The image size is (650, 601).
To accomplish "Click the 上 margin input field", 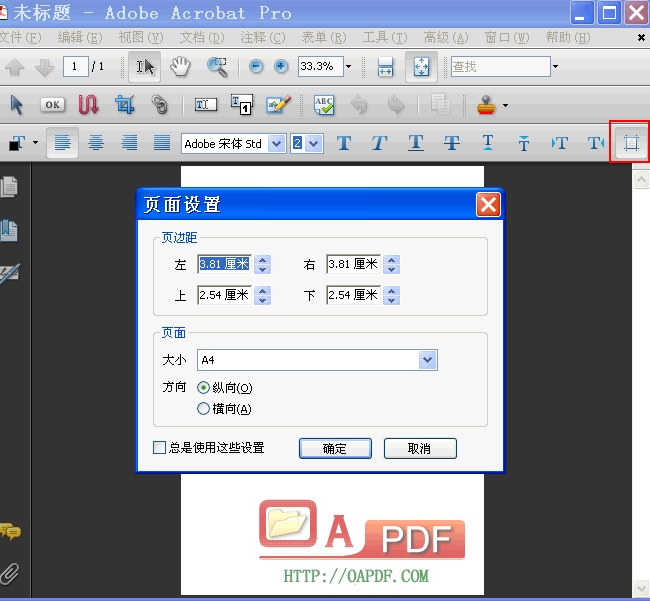I will click(224, 295).
